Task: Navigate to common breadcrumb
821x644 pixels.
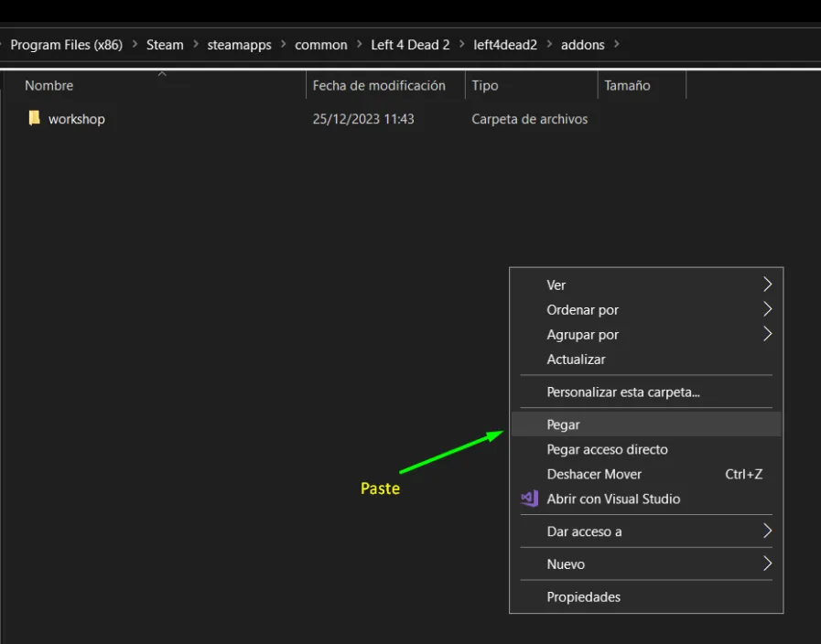Action: tap(321, 45)
